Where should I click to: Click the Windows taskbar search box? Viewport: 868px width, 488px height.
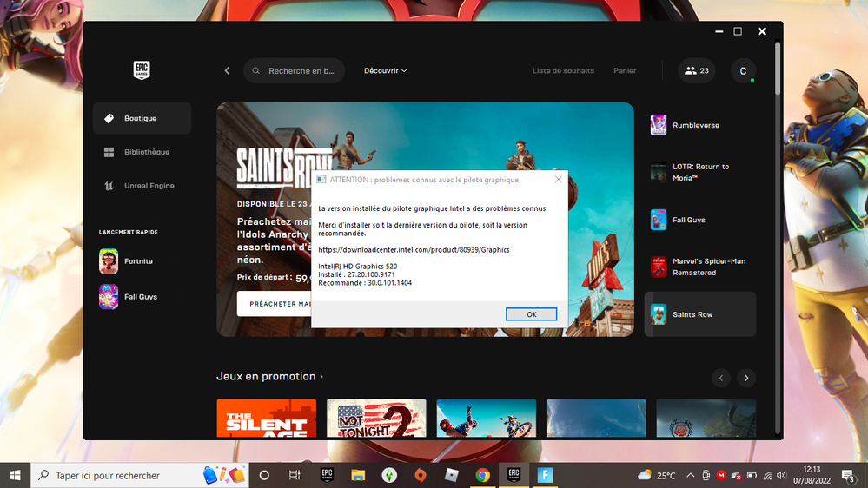pos(141,475)
